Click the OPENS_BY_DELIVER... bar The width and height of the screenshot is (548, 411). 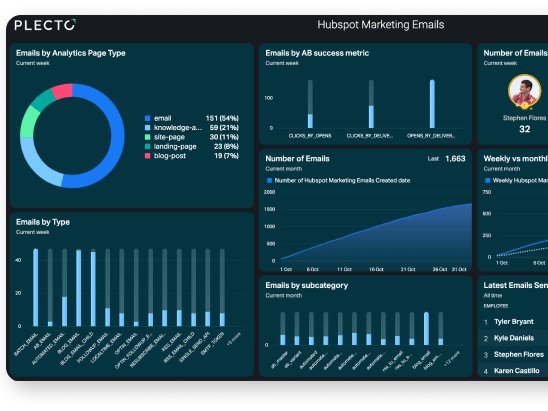[432, 104]
